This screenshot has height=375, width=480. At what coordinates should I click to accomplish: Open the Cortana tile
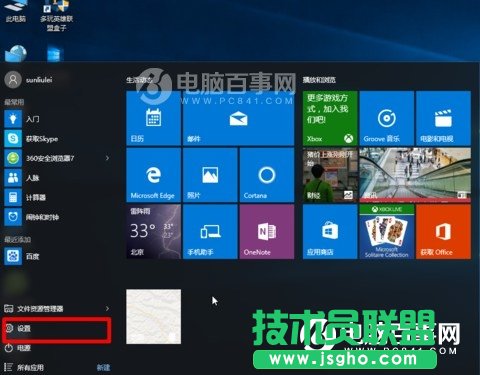[267, 175]
